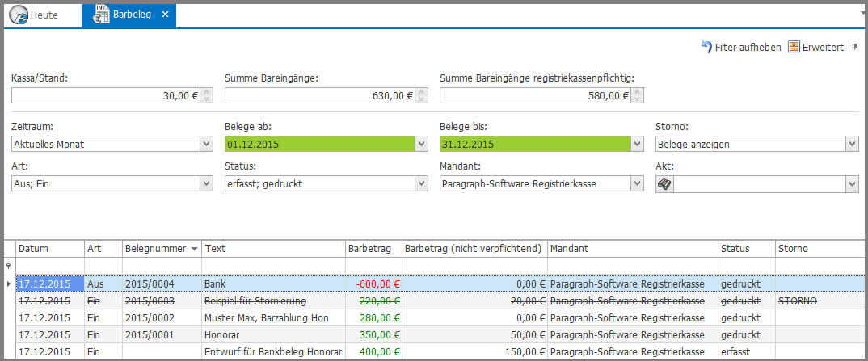This screenshot has height=361, width=868.
Task: Click the 280,00 € amount
Action: coord(379,318)
